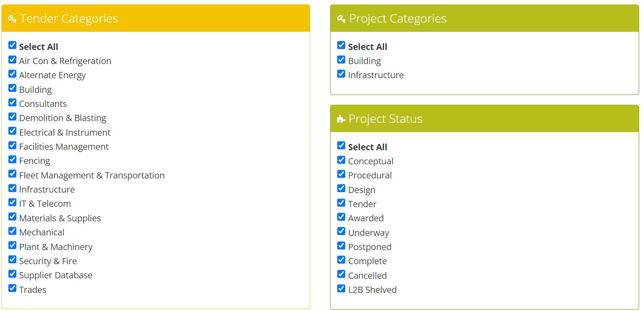Toggle the Supplier Database checkbox
Screen dimensions: 644x311
[x=12, y=274]
